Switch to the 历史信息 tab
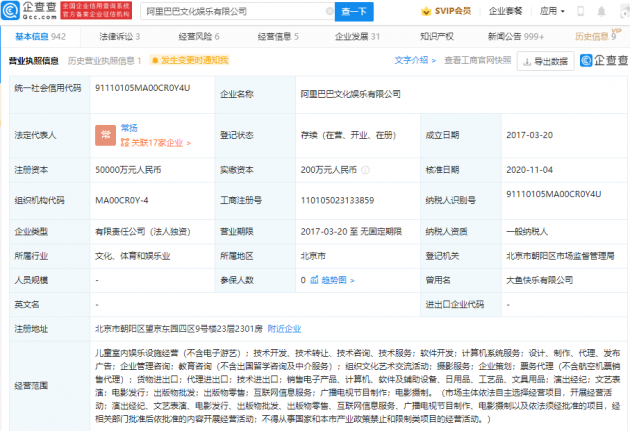The image size is (630, 431). (595, 37)
